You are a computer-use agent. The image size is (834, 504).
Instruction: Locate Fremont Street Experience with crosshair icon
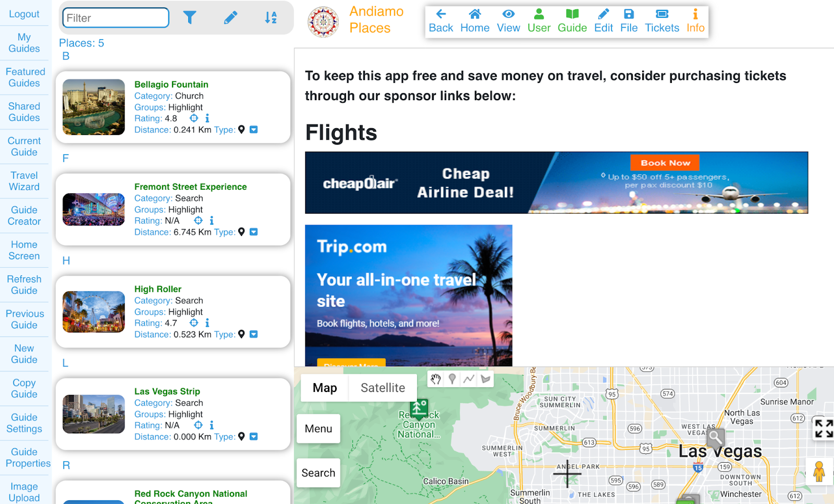tap(198, 220)
